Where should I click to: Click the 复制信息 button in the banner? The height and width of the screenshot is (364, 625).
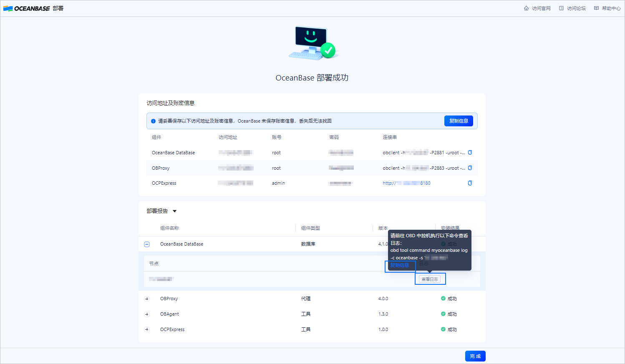tap(459, 121)
